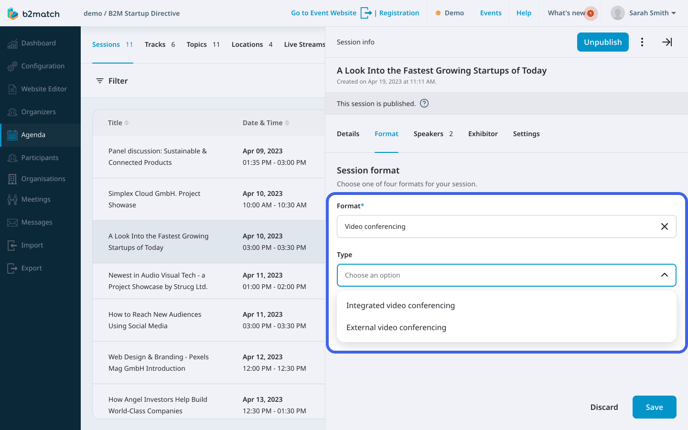This screenshot has width=688, height=430.
Task: Collapse the Type dropdown chevron
Action: point(664,275)
